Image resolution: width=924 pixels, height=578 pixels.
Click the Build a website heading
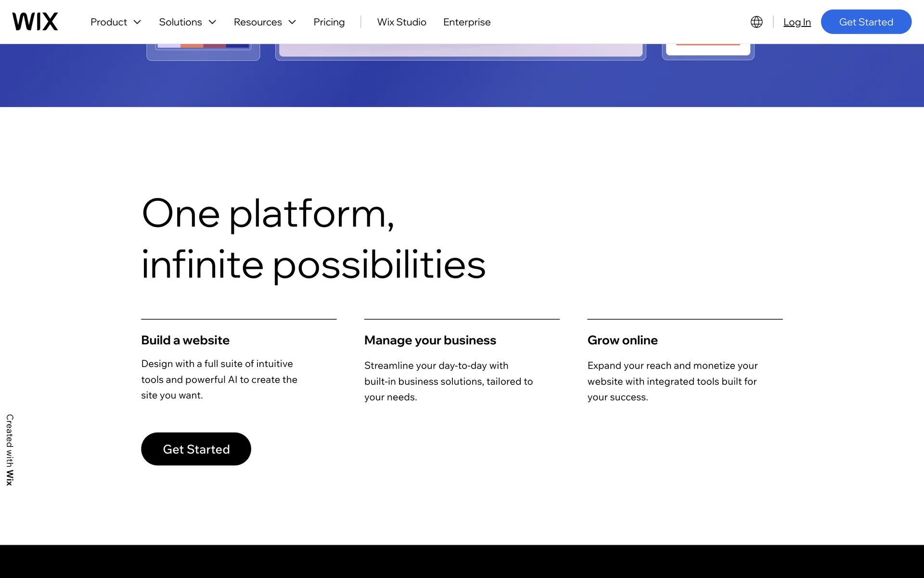tap(185, 340)
